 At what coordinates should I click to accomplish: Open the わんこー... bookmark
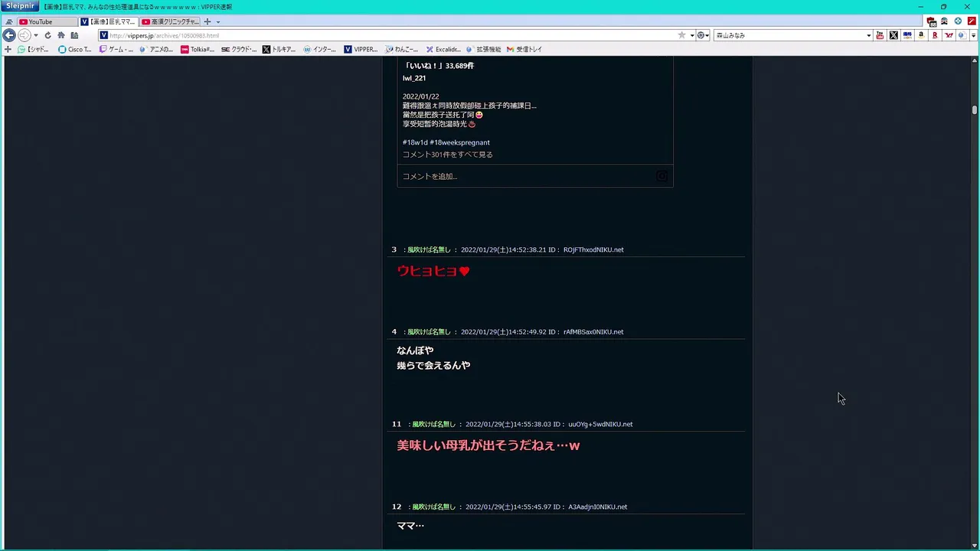402,49
